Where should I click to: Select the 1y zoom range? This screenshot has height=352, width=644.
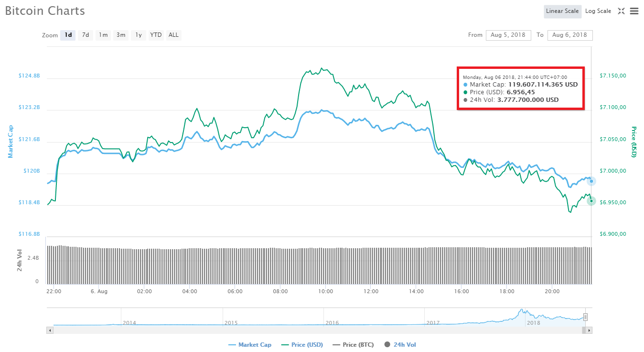click(138, 35)
